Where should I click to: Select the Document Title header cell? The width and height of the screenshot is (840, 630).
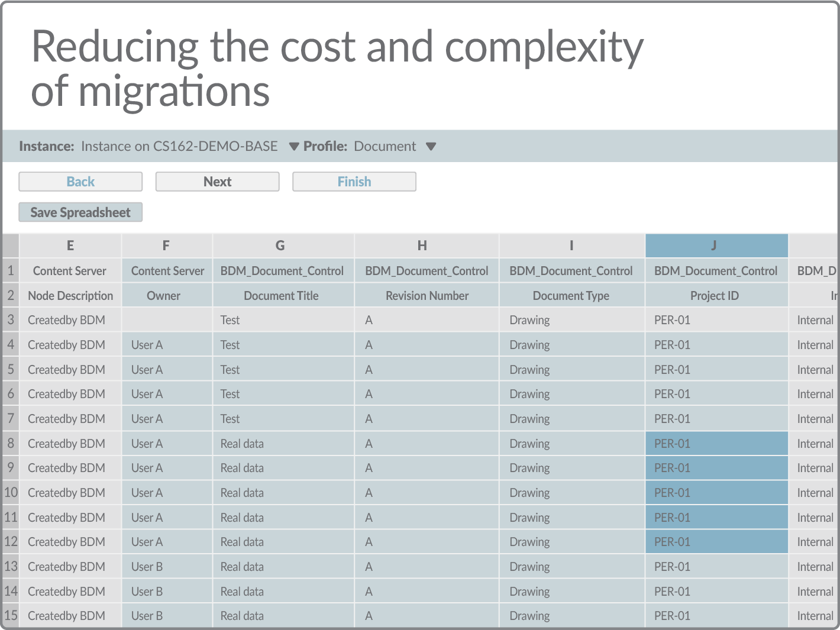282,295
